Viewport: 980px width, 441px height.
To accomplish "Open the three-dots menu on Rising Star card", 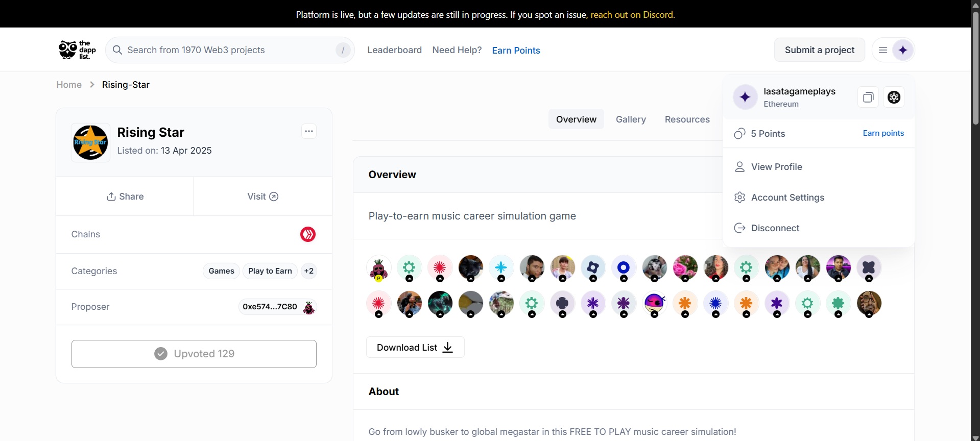I will click(x=309, y=131).
